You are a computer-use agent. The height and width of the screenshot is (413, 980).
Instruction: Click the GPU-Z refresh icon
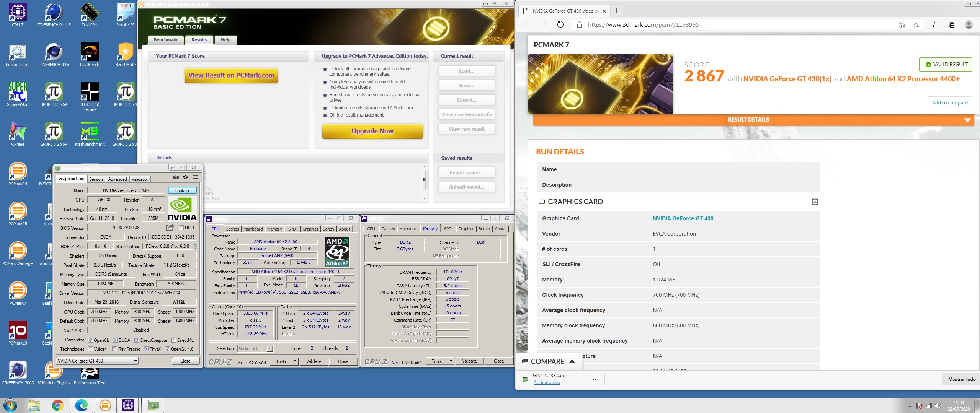186,177
